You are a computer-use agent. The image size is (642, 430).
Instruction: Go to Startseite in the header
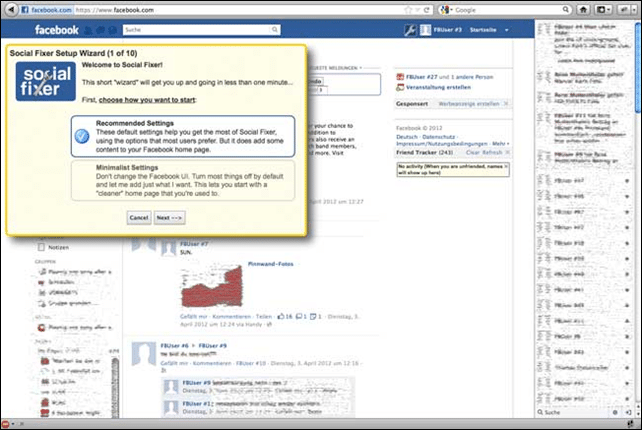(483, 30)
